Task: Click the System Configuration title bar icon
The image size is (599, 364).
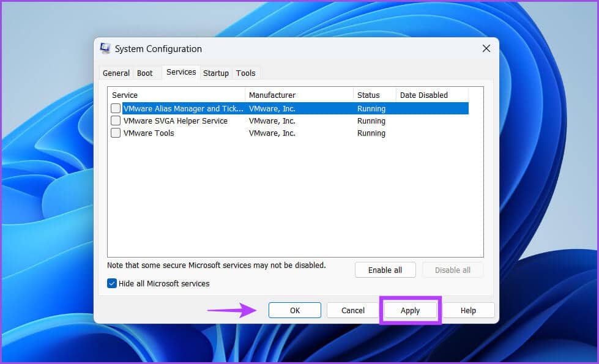Action: click(105, 48)
